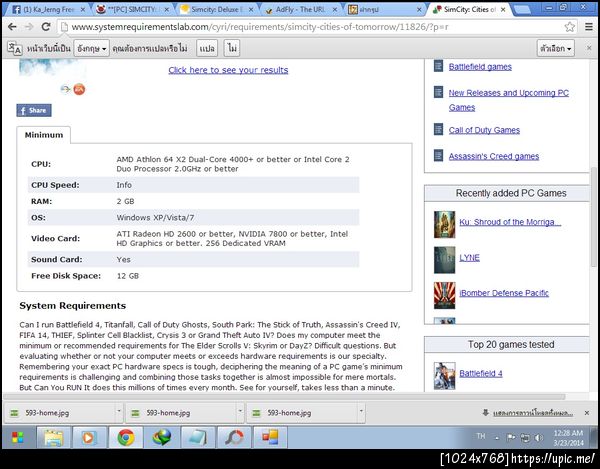The image size is (600, 469).
Task: Click the show all downloads link
Action: (x=533, y=413)
